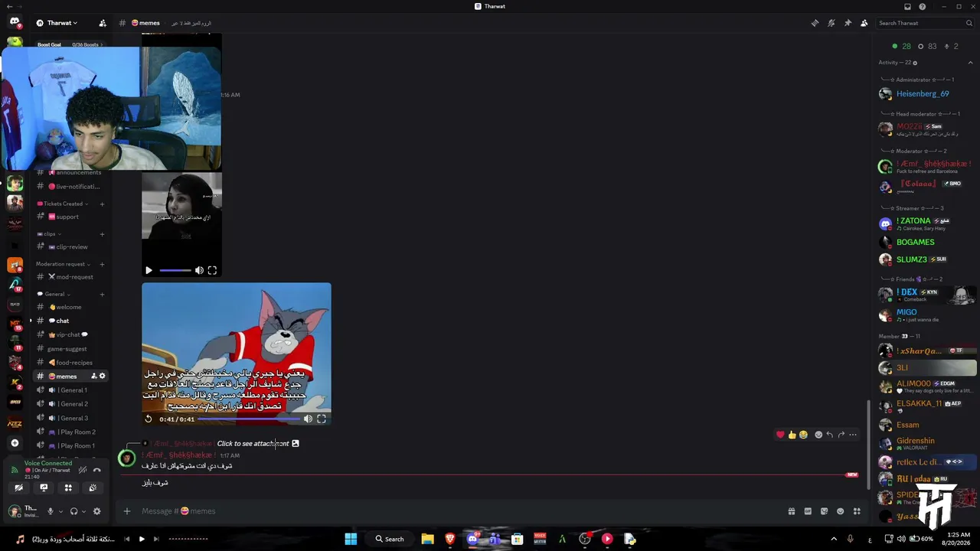This screenshot has width=980, height=551.
Task: Create invite for memes channel
Action: (93, 377)
